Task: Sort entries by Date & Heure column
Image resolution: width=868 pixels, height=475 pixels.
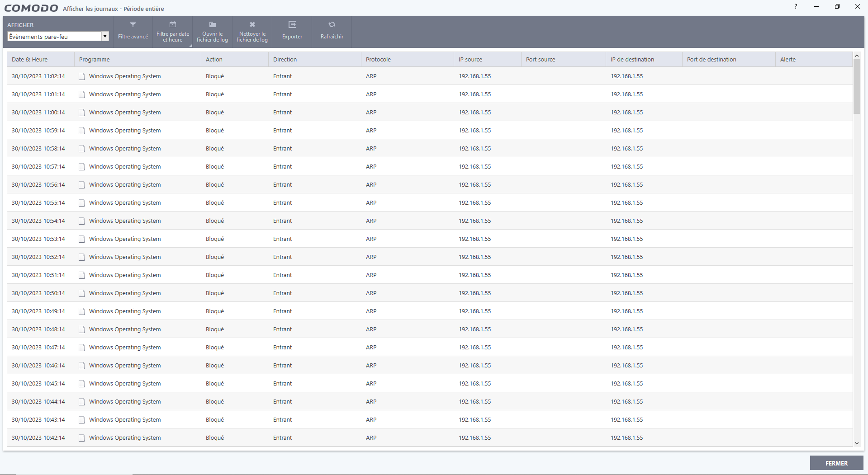Action: [x=30, y=59]
